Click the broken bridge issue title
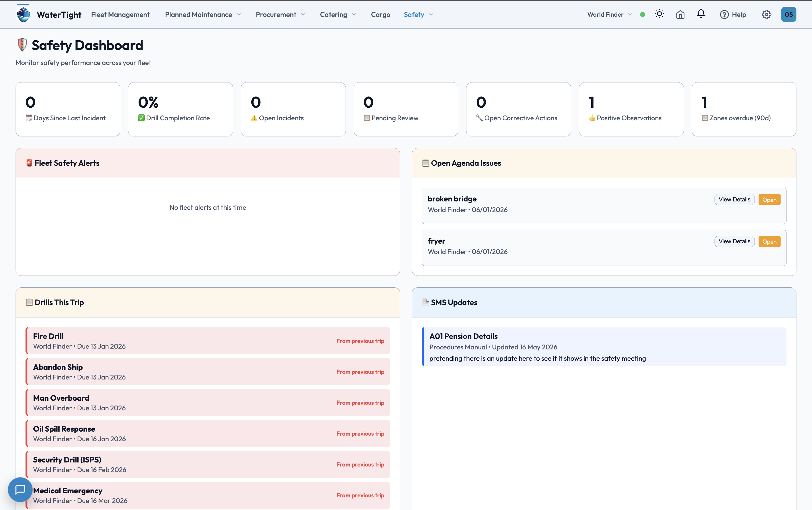 [452, 199]
